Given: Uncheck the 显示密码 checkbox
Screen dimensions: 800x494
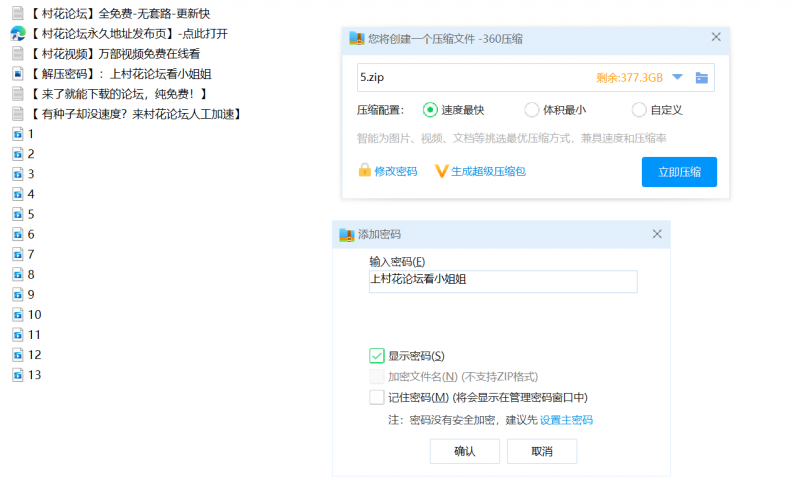Looking at the screenshot, I should [377, 356].
